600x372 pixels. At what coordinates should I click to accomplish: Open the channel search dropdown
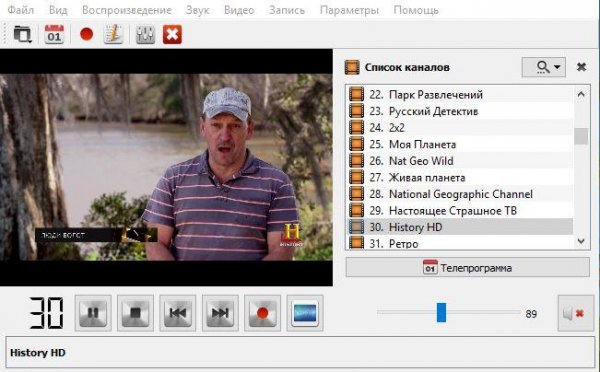pyautogui.click(x=544, y=67)
